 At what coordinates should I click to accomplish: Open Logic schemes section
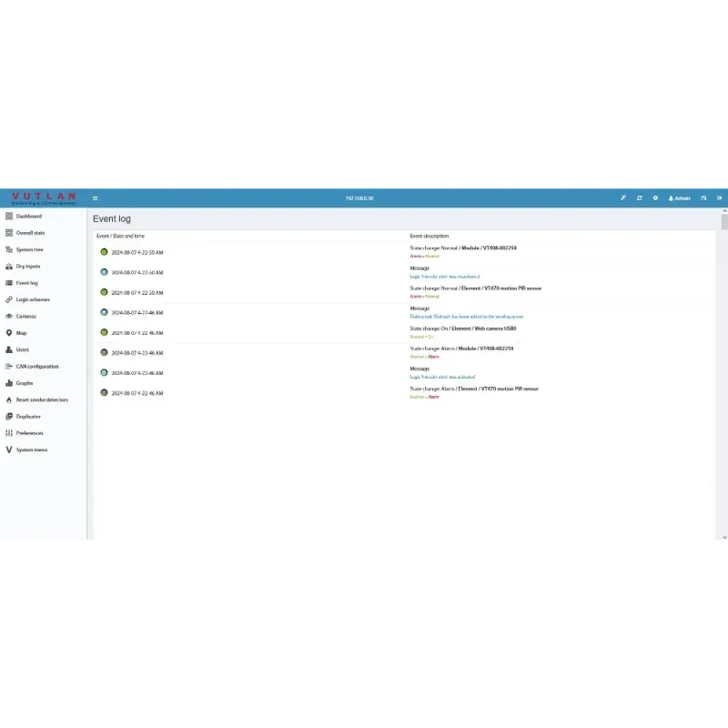pyautogui.click(x=33, y=299)
